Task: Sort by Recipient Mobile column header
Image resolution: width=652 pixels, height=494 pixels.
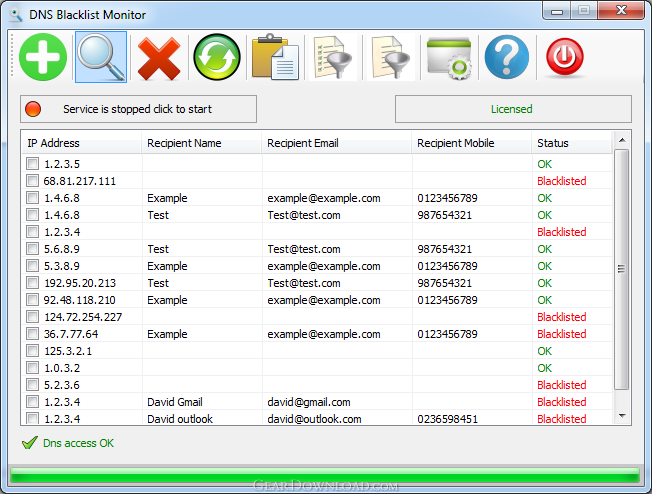Action: point(472,143)
